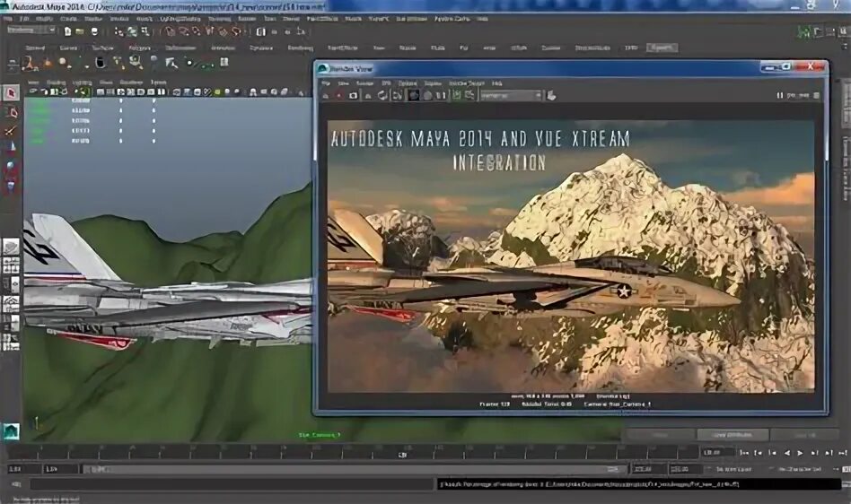Switch to the Rendering shelf tab
The height and width of the screenshot is (504, 851).
300,48
